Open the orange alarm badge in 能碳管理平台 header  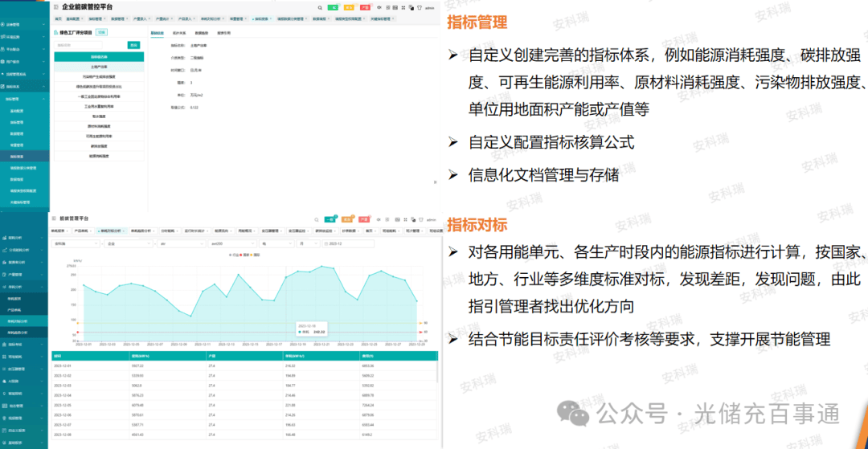(x=347, y=219)
